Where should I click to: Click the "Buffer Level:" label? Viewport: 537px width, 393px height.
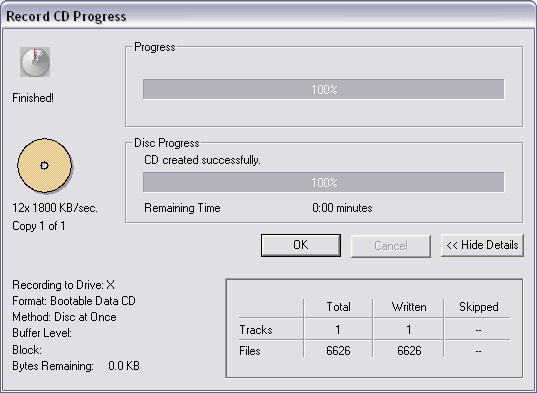coord(42,333)
